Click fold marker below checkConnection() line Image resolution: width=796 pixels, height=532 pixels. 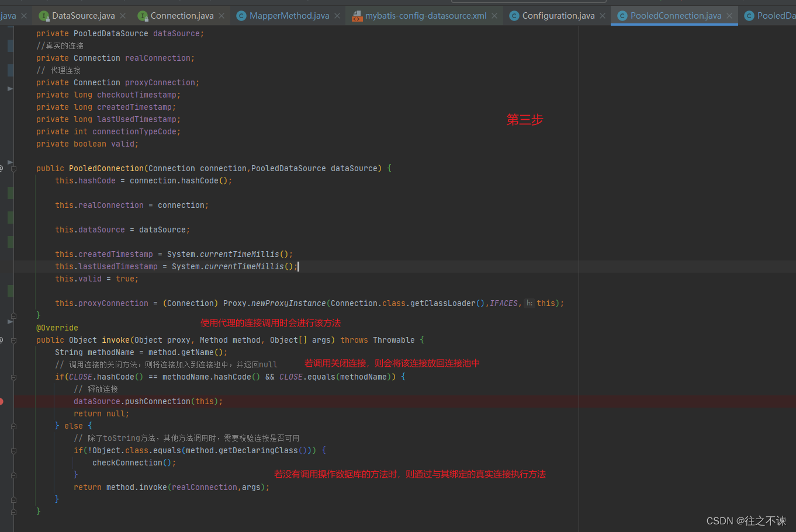[x=13, y=475]
